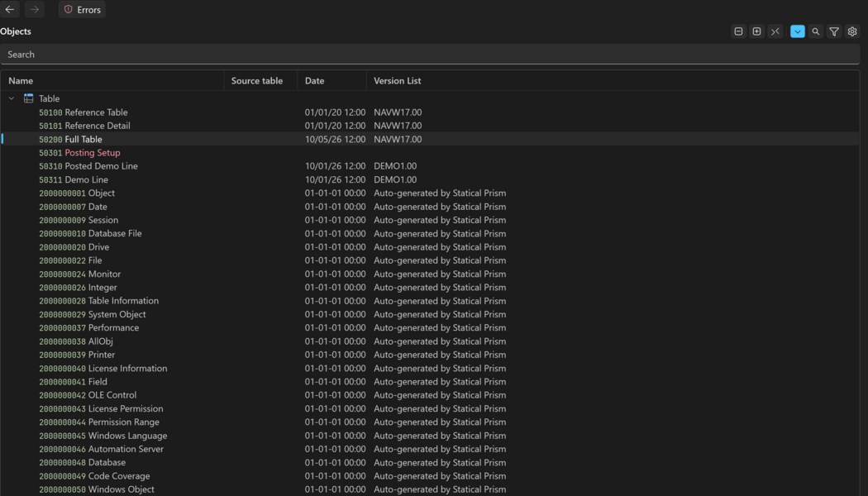Click NAVW17.00 version in Reference Table row
The height and width of the screenshot is (496, 868).
398,112
